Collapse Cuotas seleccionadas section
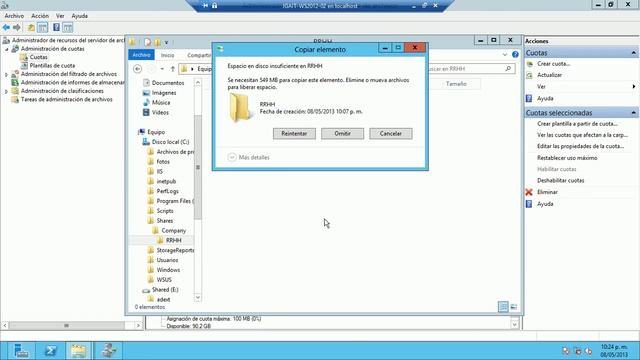 point(633,112)
